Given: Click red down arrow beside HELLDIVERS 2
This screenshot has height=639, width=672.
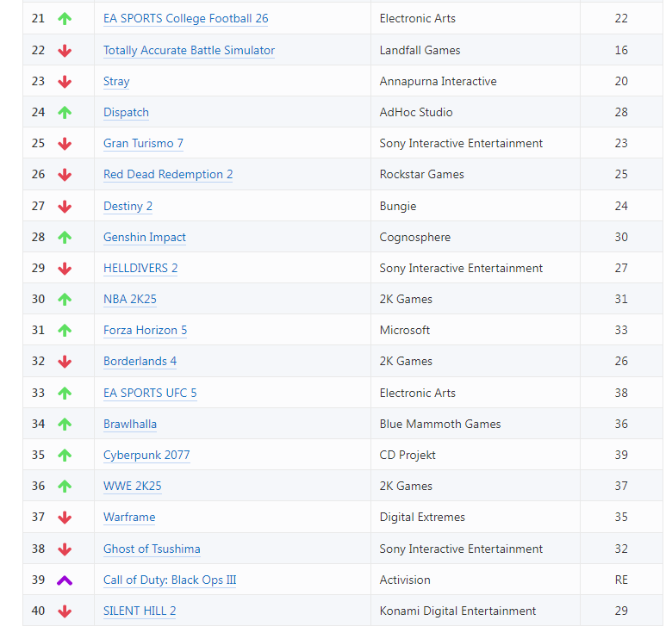Looking at the screenshot, I should click(x=65, y=269).
